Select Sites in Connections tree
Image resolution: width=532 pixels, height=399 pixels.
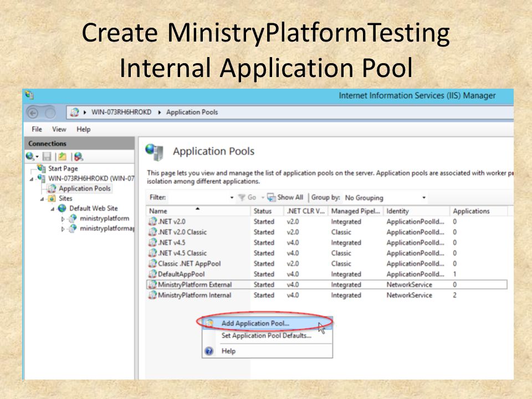tap(65, 198)
